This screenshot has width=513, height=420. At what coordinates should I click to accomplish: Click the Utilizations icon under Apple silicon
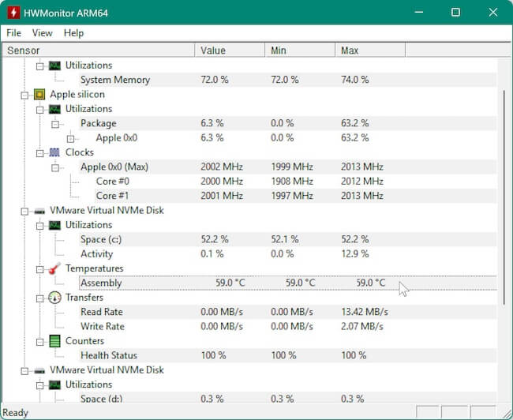[54, 109]
